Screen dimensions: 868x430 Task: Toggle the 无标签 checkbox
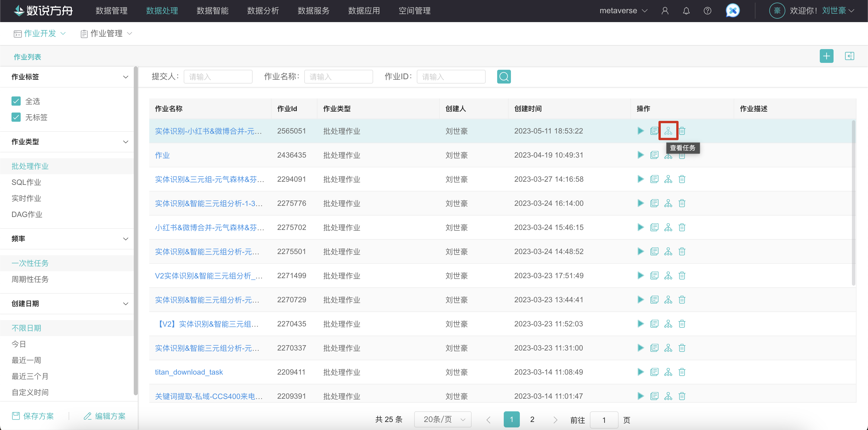[16, 117]
